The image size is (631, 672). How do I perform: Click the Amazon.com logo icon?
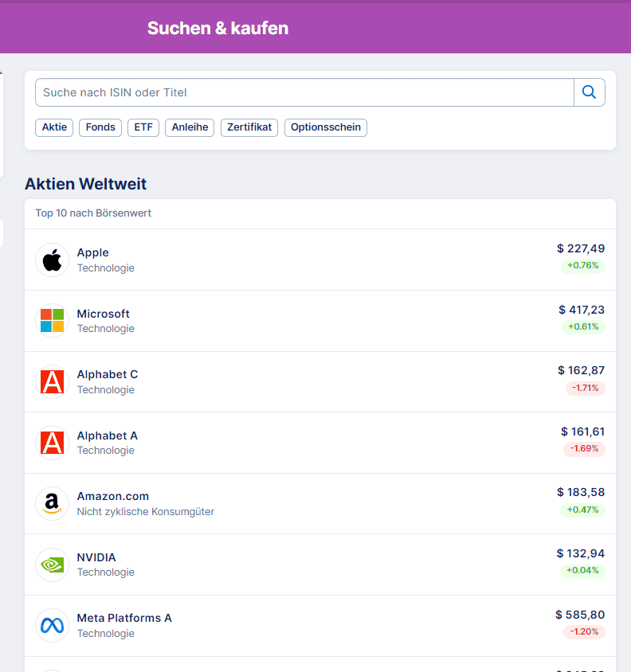[x=53, y=503]
